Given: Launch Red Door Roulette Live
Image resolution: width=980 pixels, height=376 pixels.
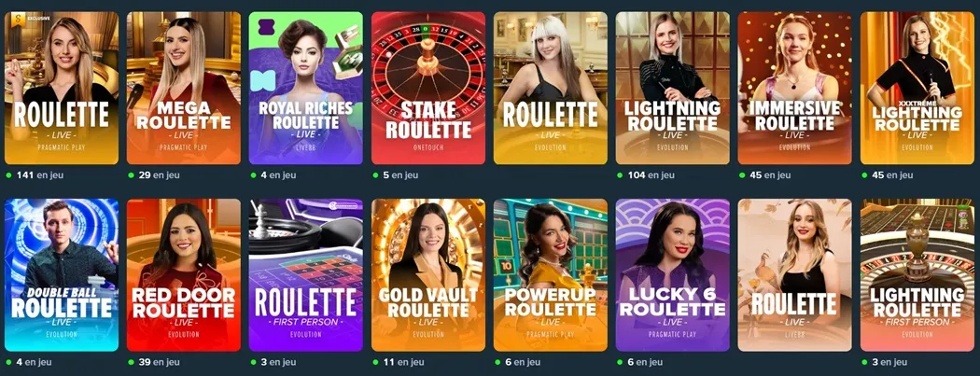Looking at the screenshot, I should [x=184, y=275].
